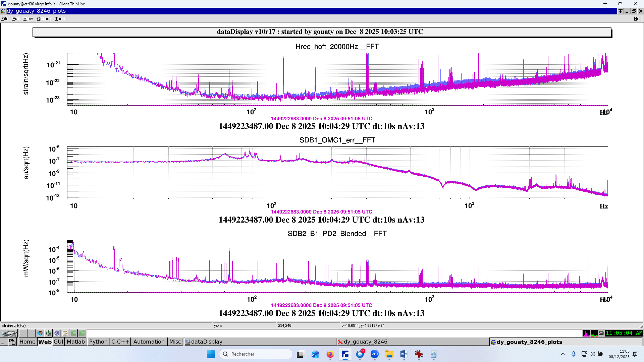Click the magenta CPU monitor status icon
Viewport: 644px width, 362px height.
point(586,333)
